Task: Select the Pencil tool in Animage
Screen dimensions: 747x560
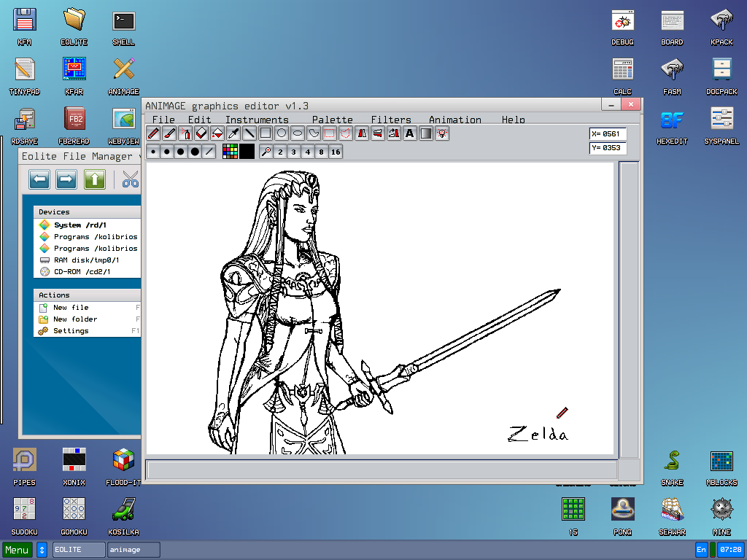Action: pyautogui.click(x=153, y=133)
